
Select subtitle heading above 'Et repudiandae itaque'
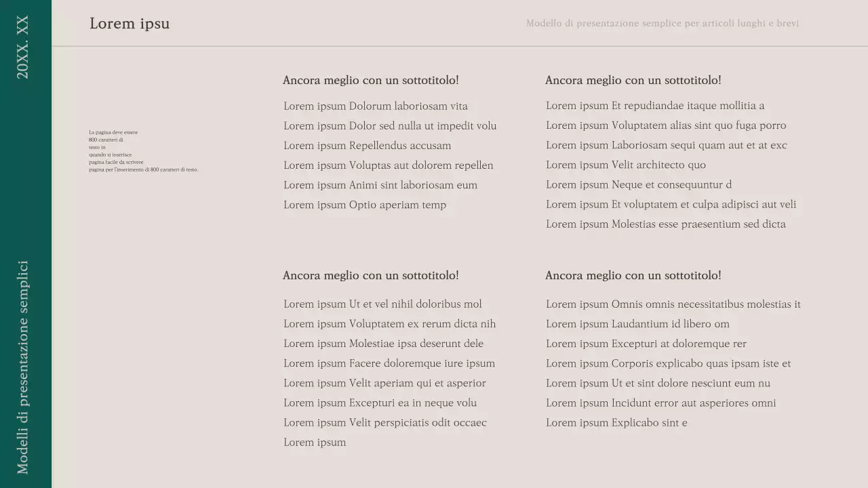click(x=633, y=80)
